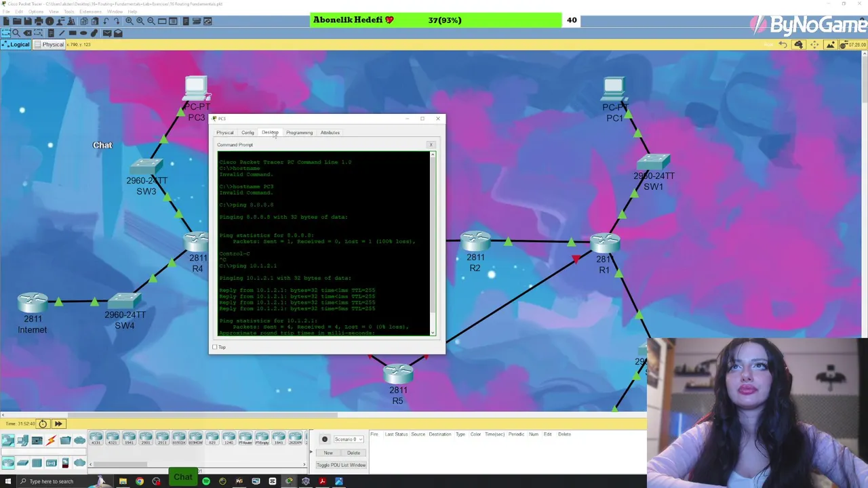Open the Attributes tab in PC3 window
The width and height of the screenshot is (868, 488).
[x=330, y=132]
